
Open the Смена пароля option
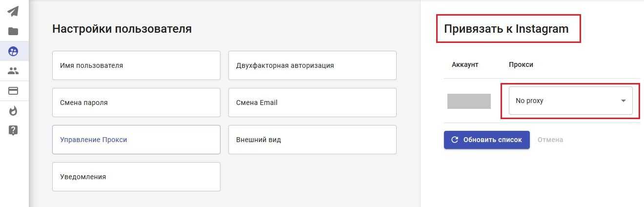[x=136, y=103]
